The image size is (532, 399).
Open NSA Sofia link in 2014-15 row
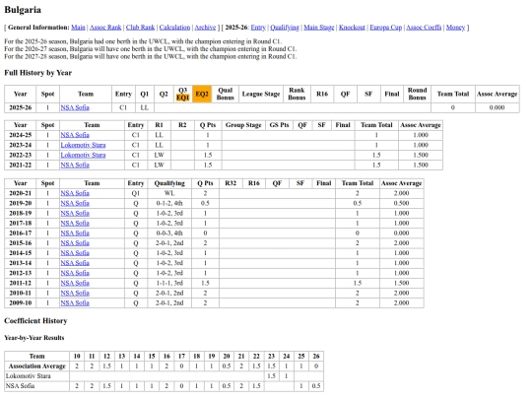pos(75,253)
